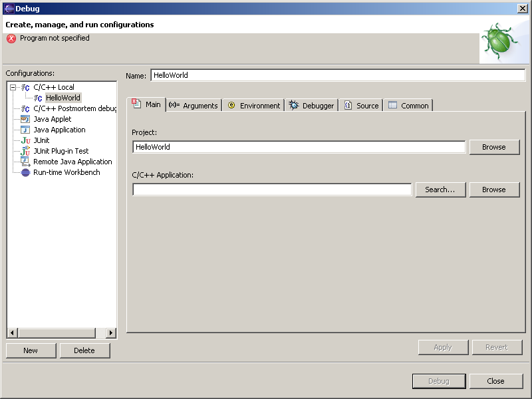Click the Java Applet icon in configurations
Viewport: 532px width, 399px height.
point(25,119)
